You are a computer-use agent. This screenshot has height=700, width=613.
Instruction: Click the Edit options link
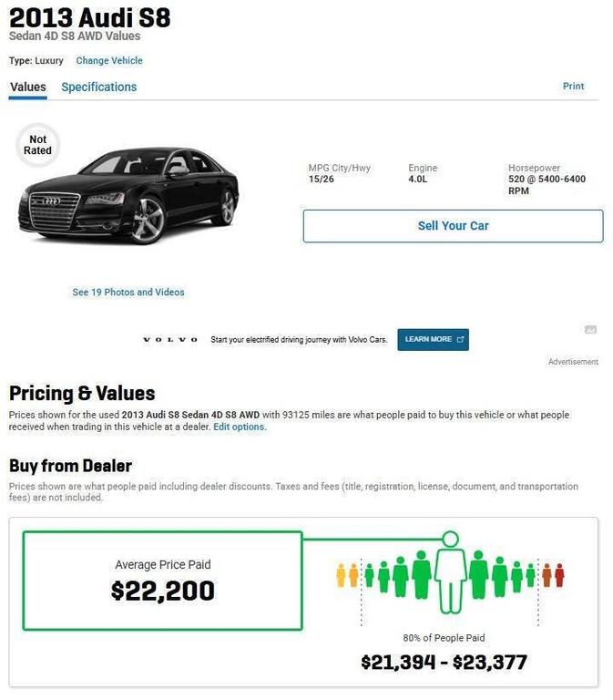pyautogui.click(x=240, y=427)
